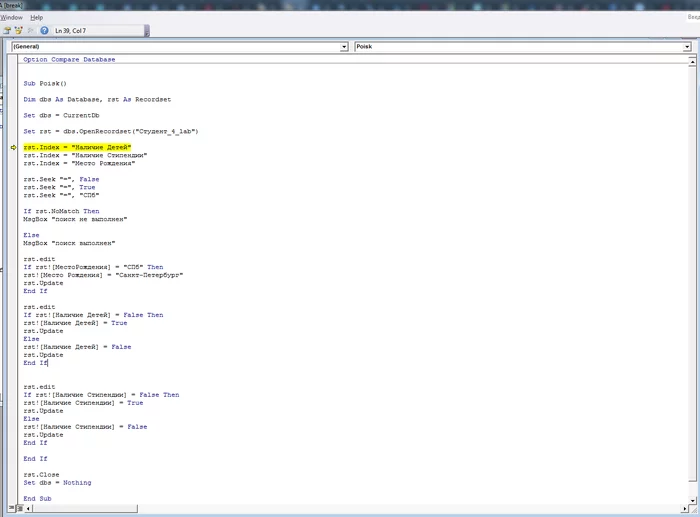Click the Set dbs = CurrentDb line

62,116
